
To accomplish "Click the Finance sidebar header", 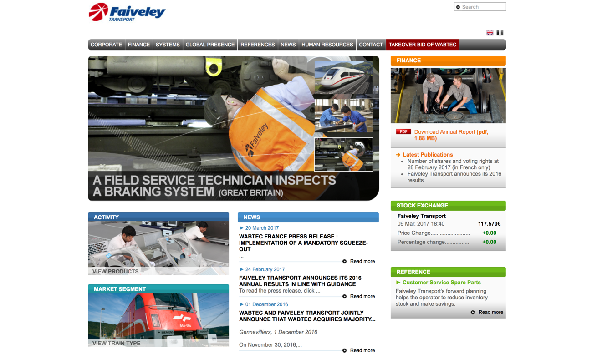I will [448, 61].
